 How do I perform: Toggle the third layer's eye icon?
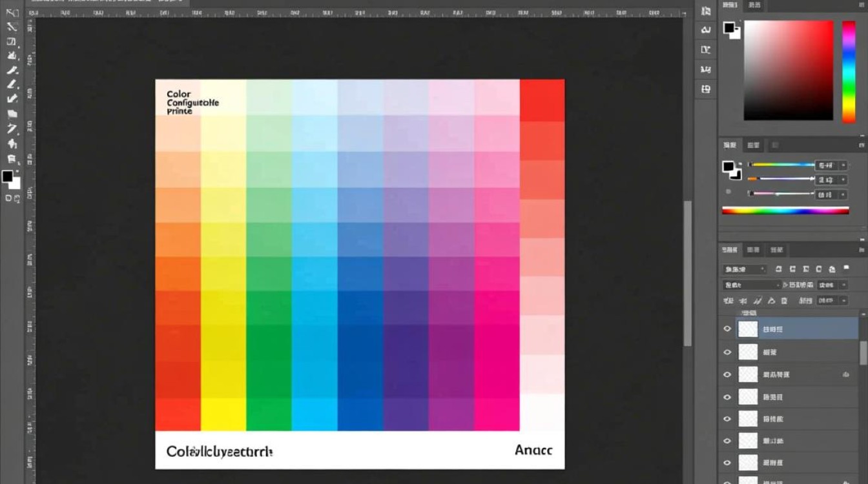[727, 374]
